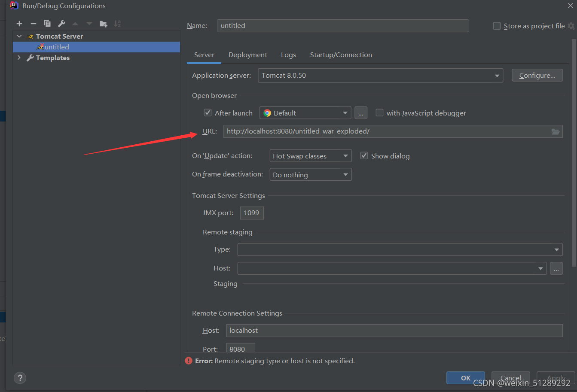Image resolution: width=577 pixels, height=392 pixels.
Task: Click the JMX port field
Action: (x=252, y=213)
